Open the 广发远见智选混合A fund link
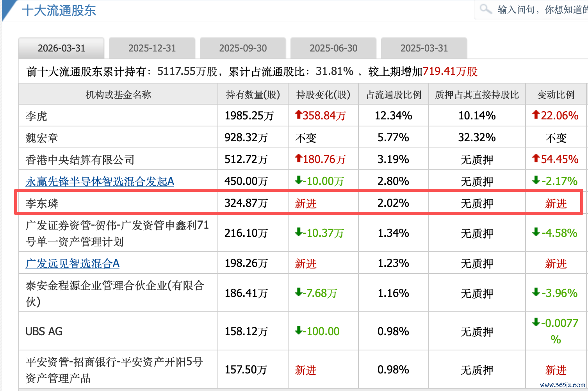588x391 pixels. point(72,263)
